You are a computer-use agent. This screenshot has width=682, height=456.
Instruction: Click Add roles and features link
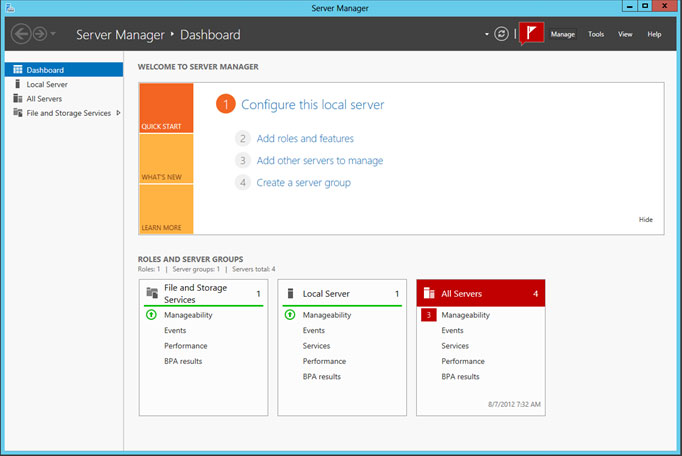pyautogui.click(x=305, y=138)
